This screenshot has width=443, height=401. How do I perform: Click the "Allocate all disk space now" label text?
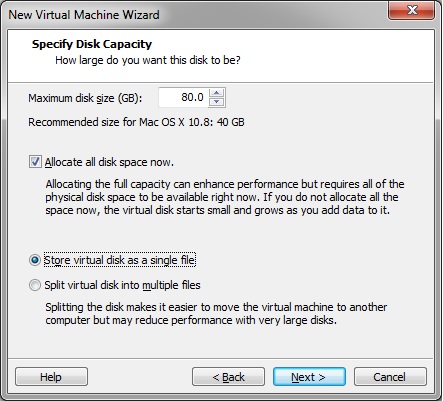tap(109, 162)
